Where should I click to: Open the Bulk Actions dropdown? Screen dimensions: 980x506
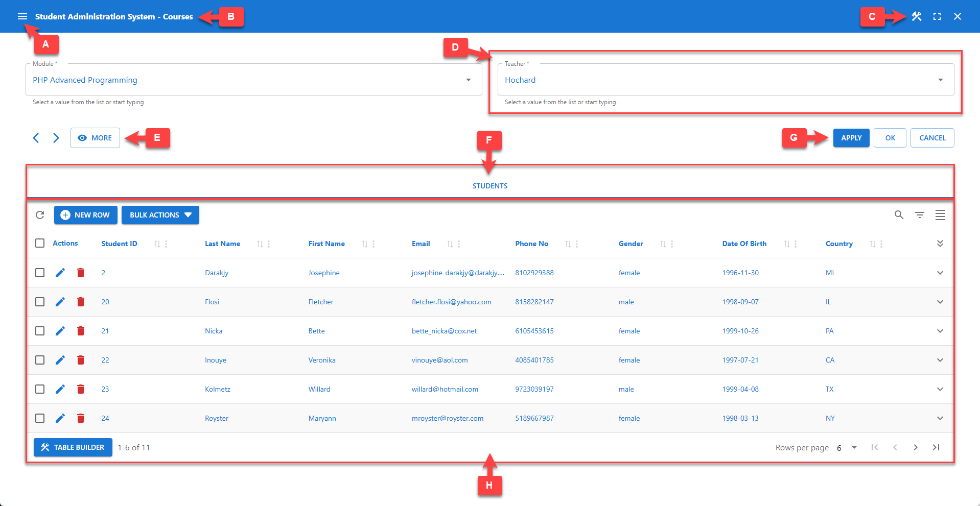pyautogui.click(x=160, y=215)
